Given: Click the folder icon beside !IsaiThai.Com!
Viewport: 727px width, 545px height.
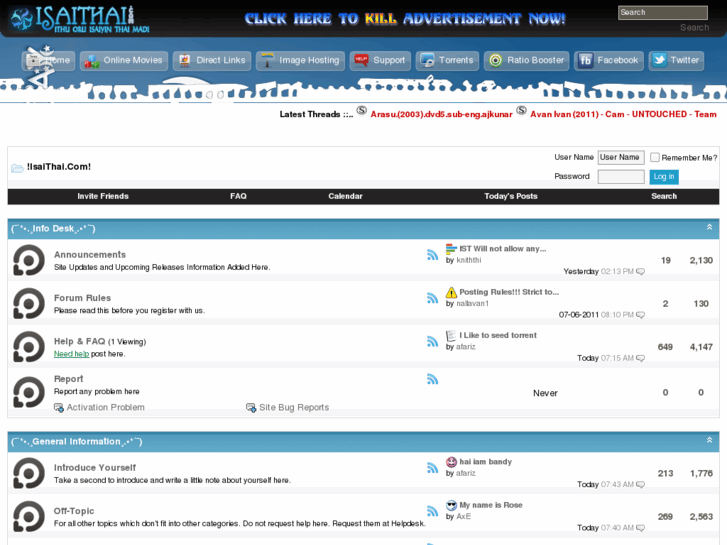Looking at the screenshot, I should [x=17, y=168].
